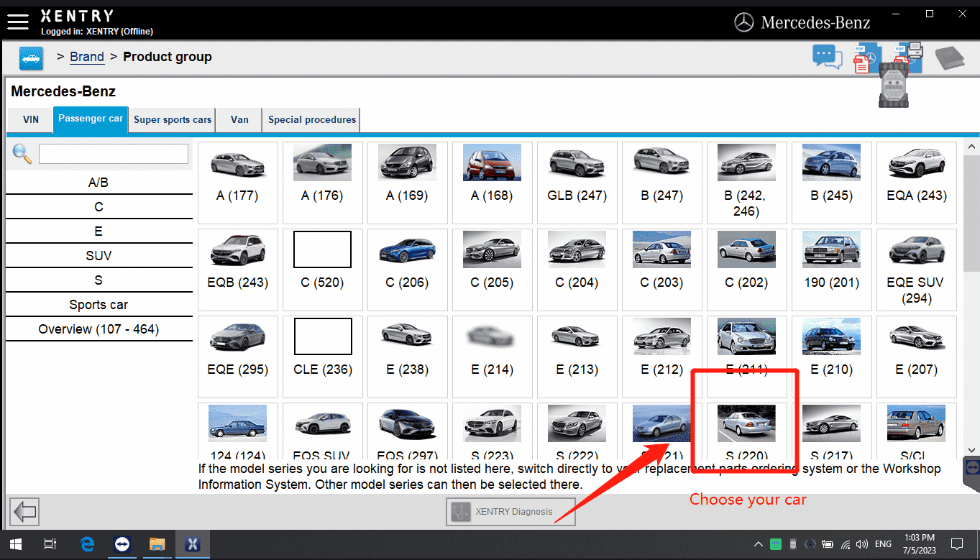Screen dimensions: 980x560
Task: Select the 190 (201) model tile
Action: pyautogui.click(x=831, y=270)
